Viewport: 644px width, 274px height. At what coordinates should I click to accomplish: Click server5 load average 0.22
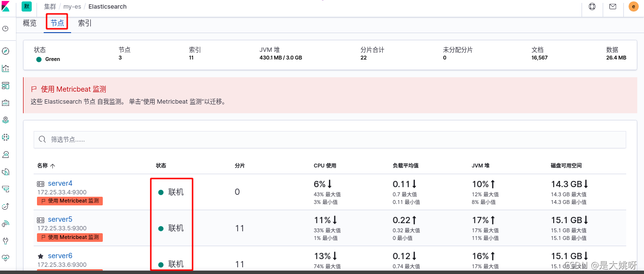405,220
